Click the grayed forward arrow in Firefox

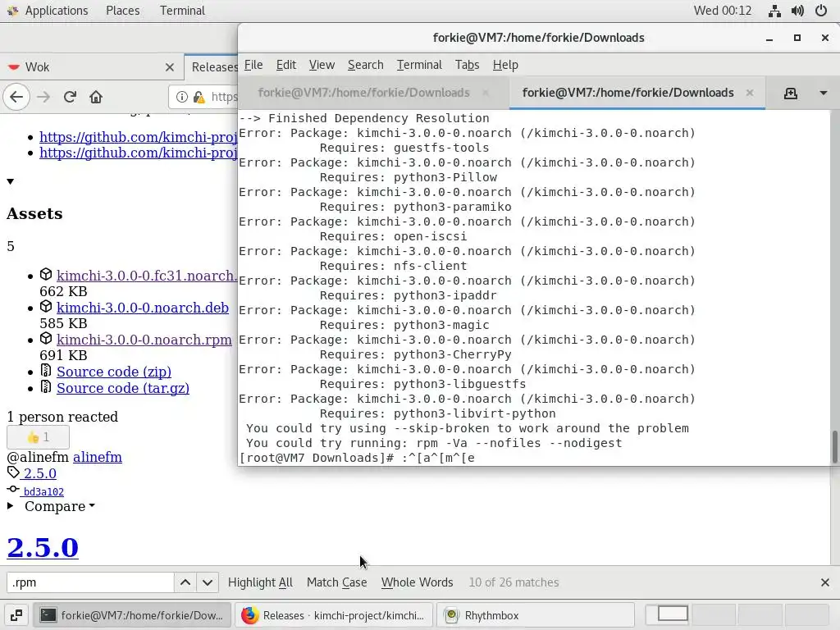[43, 97]
